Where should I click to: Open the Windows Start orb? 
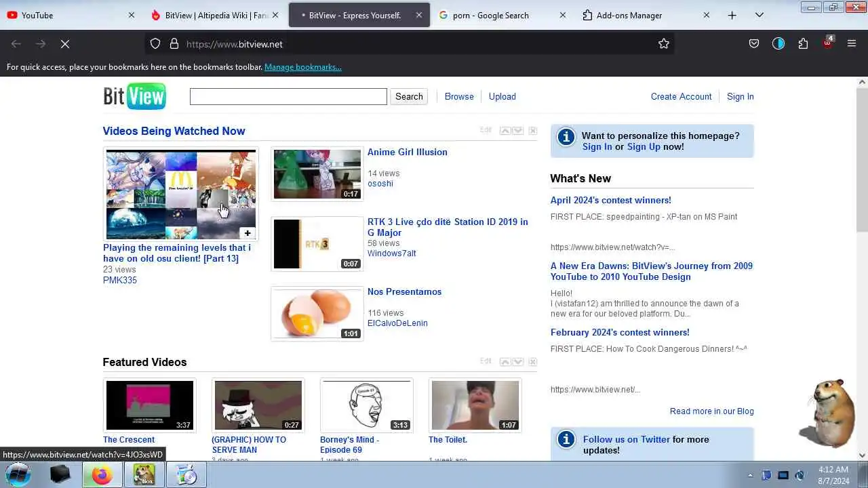19,474
